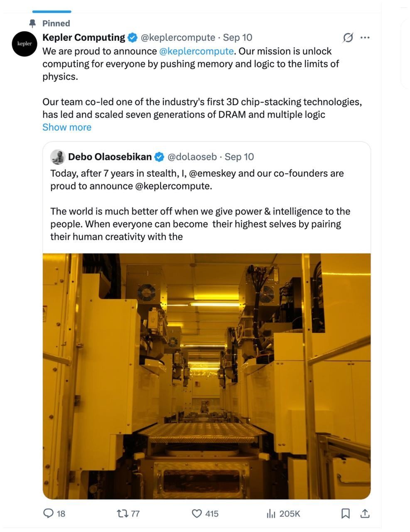Click the @dolaoseb handle
Screen dimensions: 410x532
[x=192, y=157]
